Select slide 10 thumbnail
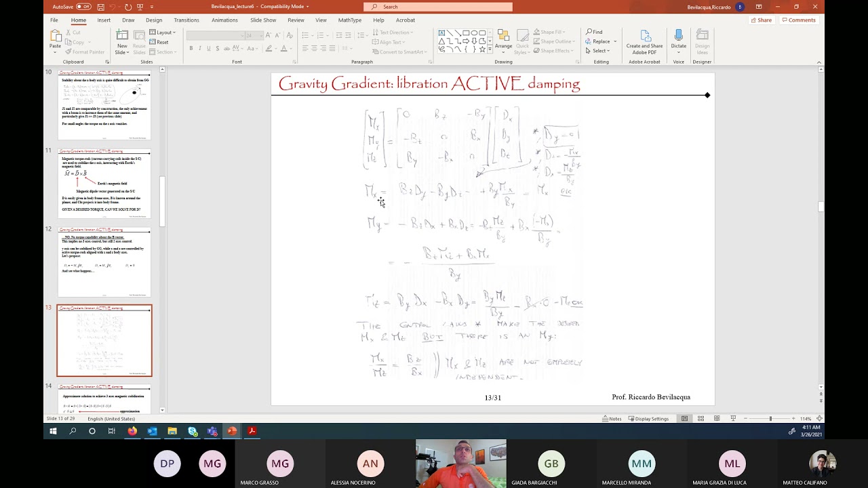The width and height of the screenshot is (868, 488). [104, 105]
